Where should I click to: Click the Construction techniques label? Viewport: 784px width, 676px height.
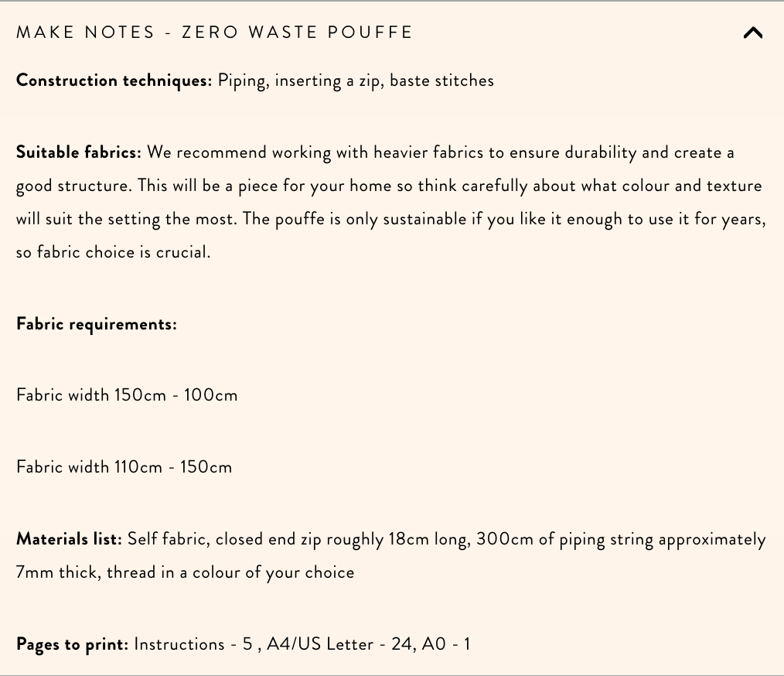[x=112, y=80]
